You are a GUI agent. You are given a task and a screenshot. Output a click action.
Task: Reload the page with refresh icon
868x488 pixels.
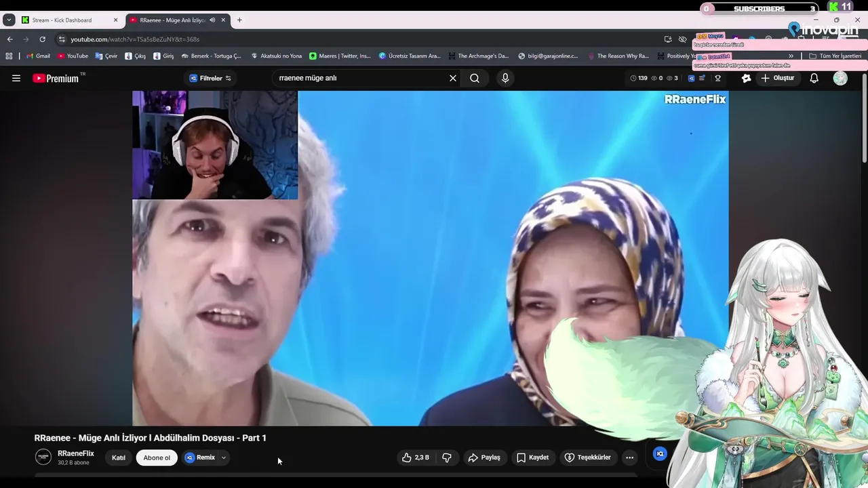coord(42,39)
